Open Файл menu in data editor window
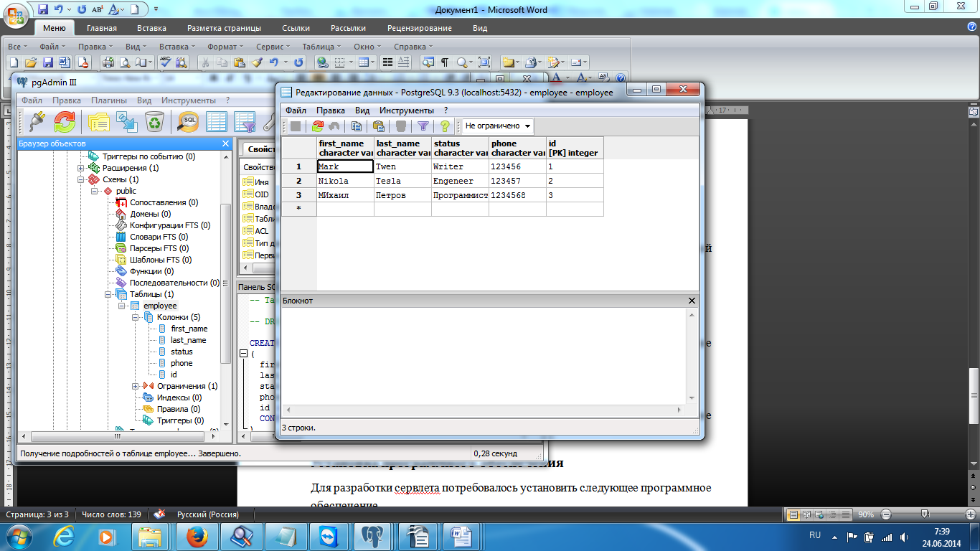Image resolution: width=980 pixels, height=551 pixels. pos(296,110)
